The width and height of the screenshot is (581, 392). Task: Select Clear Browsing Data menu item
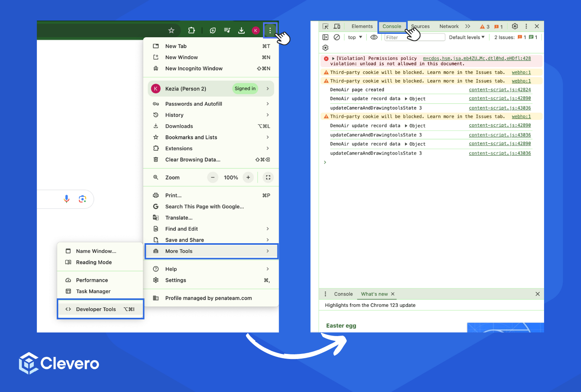tap(211, 160)
